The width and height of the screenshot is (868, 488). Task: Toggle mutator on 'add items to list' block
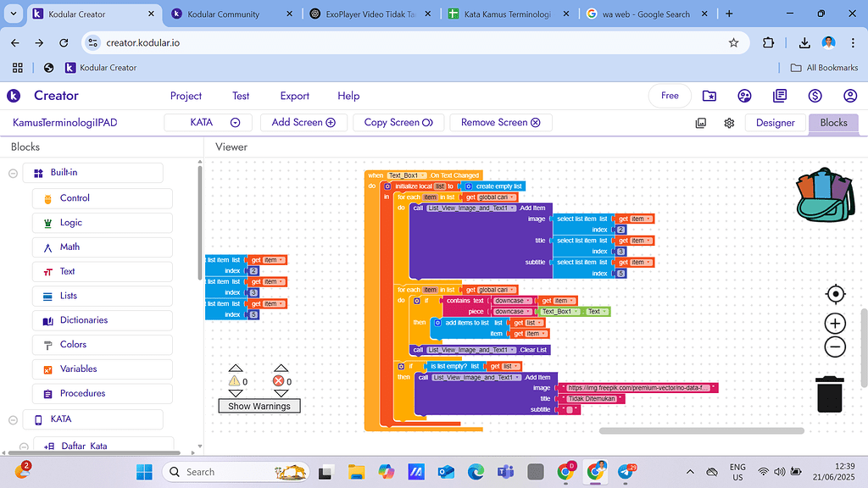coord(437,323)
